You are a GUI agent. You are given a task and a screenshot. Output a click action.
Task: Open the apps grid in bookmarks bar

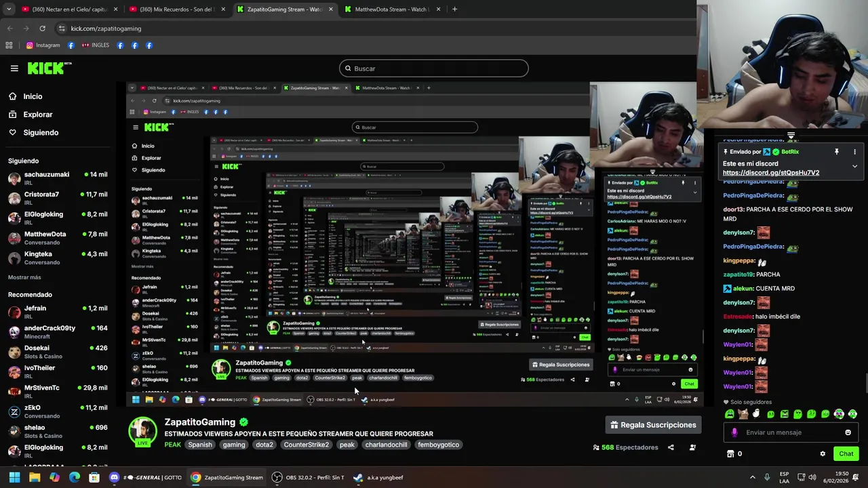9,45
